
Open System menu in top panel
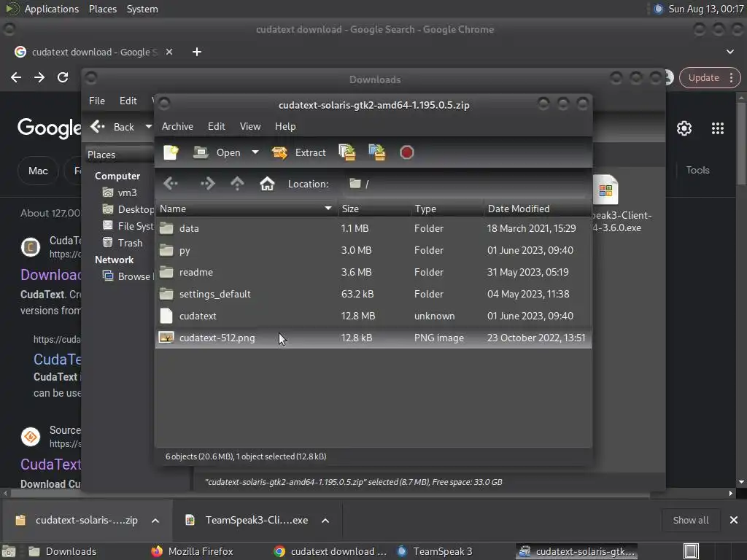tap(142, 9)
